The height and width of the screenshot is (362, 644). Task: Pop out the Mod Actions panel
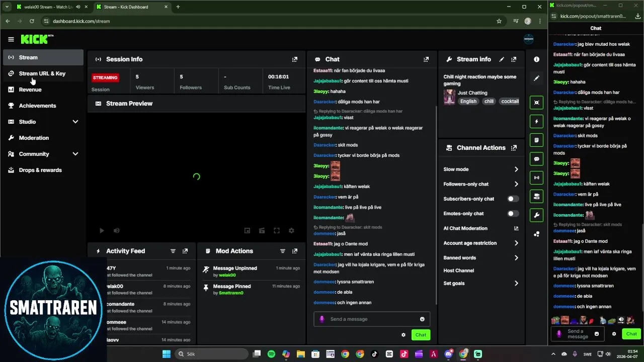point(295,251)
